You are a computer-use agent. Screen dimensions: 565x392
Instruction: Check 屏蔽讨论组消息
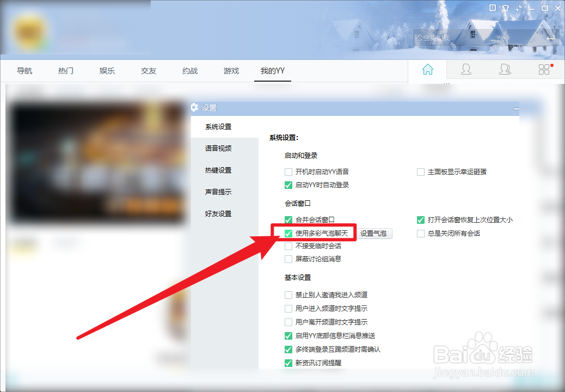[x=288, y=259]
